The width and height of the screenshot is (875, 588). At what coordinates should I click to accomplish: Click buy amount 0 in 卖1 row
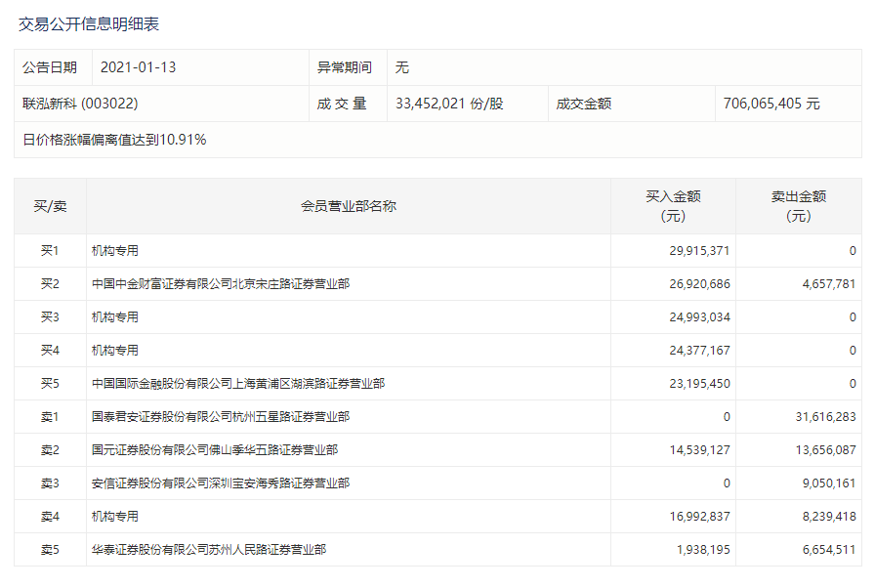727,417
